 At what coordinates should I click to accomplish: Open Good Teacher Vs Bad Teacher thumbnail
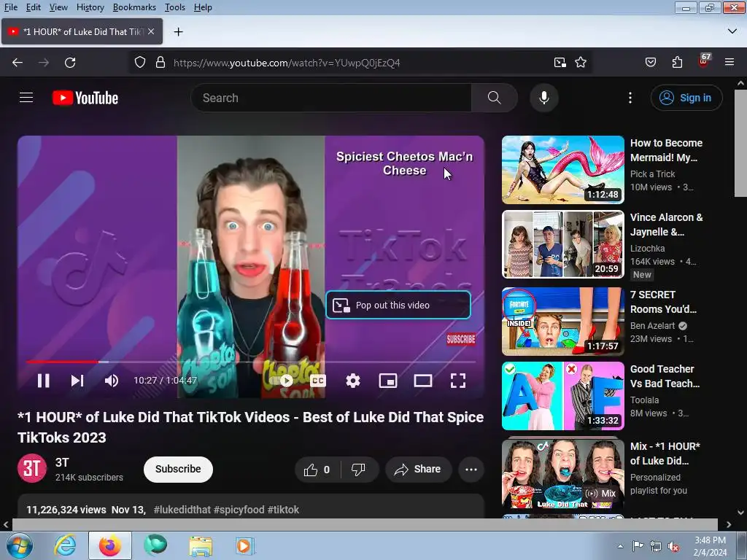tap(562, 396)
